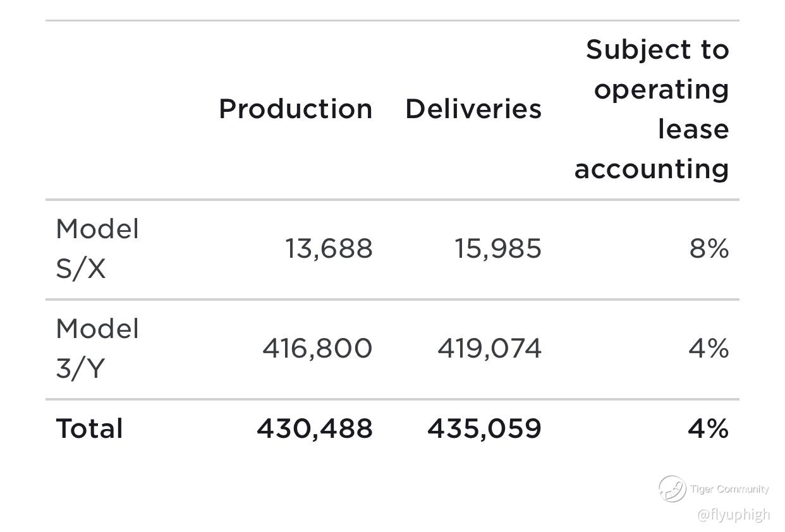
Task: Click the word lease in header
Action: [x=693, y=130]
